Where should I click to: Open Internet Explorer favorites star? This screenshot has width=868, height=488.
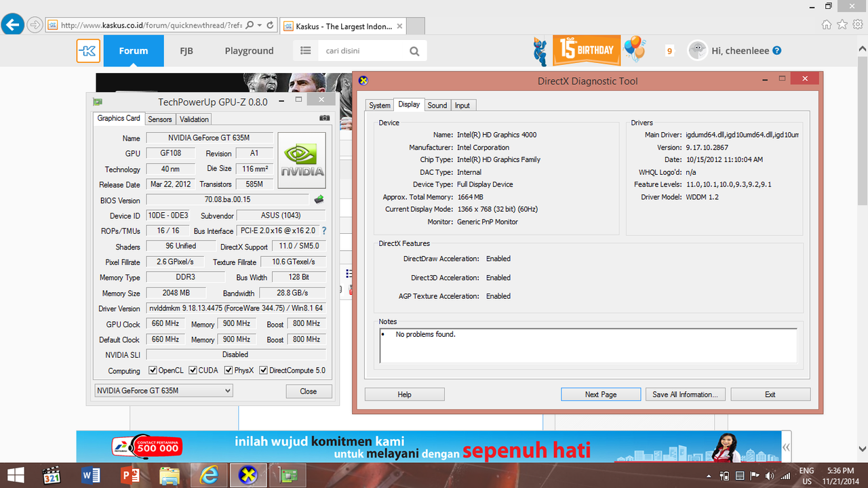(842, 24)
